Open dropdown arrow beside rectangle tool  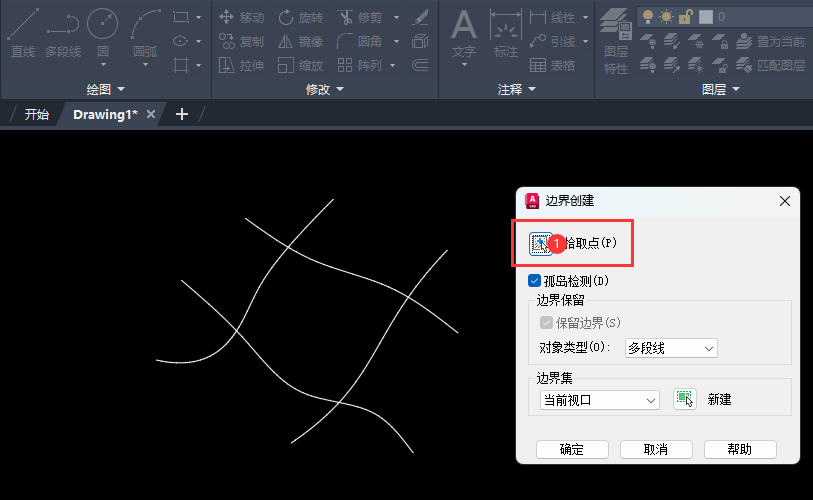click(199, 18)
